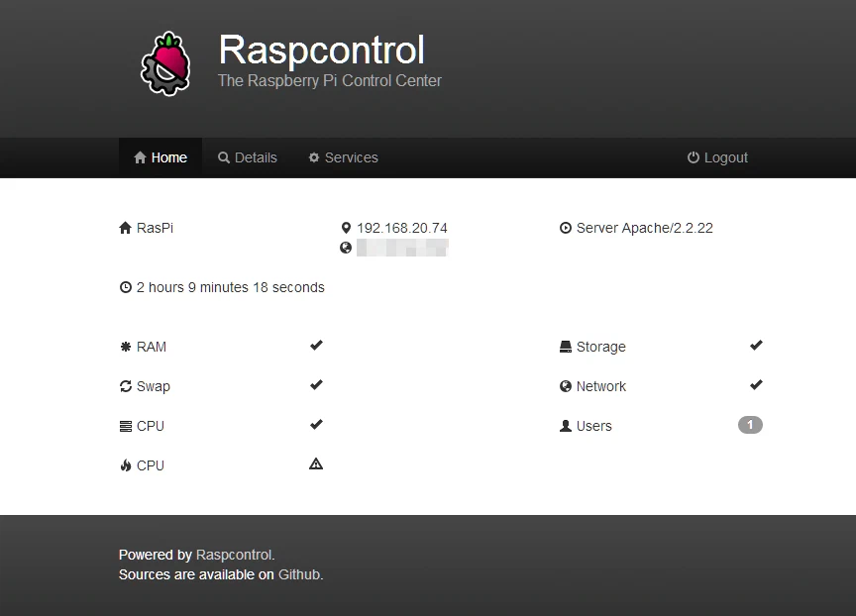This screenshot has width=856, height=616.
Task: Click The Raspberry Pi Control Center subtitle
Action: (330, 81)
